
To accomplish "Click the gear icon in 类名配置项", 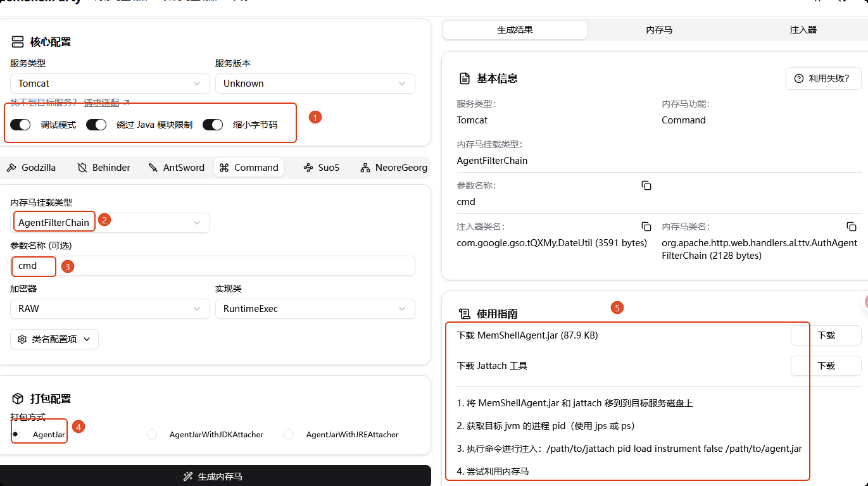I will (x=22, y=339).
